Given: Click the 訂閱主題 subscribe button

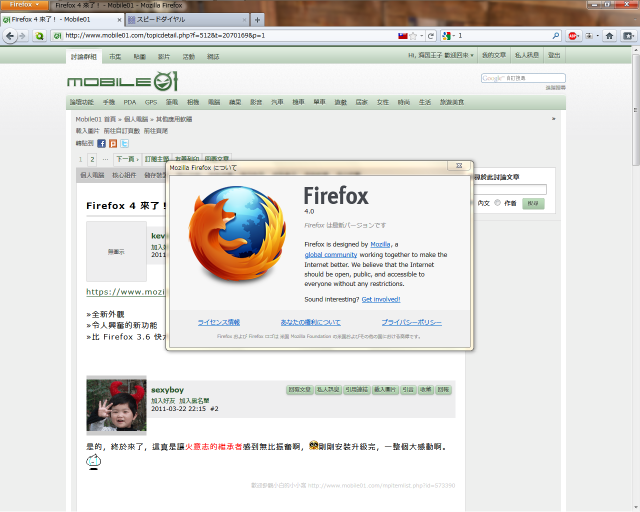Looking at the screenshot, I should pyautogui.click(x=157, y=159).
